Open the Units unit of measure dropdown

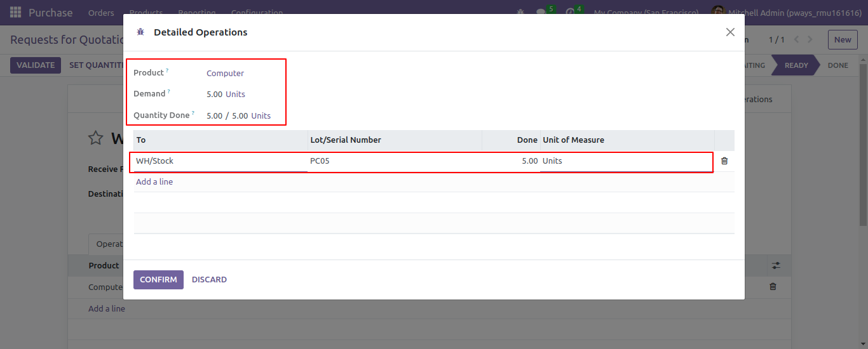click(x=627, y=161)
